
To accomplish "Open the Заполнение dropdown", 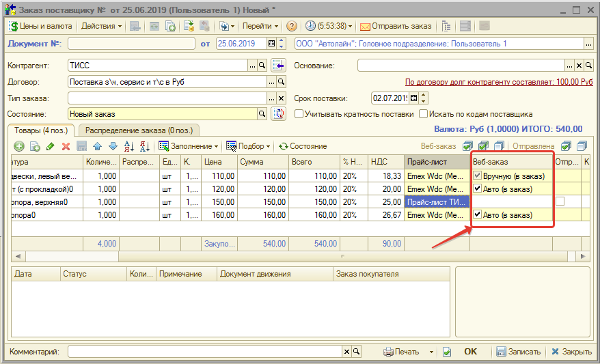I will pos(188,146).
